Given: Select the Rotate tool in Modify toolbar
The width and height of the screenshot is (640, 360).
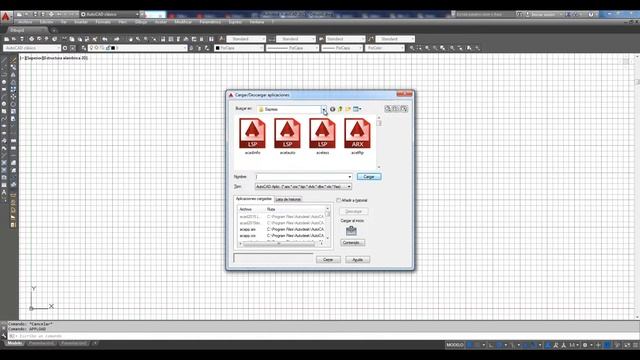Looking at the screenshot, I should point(13,104).
